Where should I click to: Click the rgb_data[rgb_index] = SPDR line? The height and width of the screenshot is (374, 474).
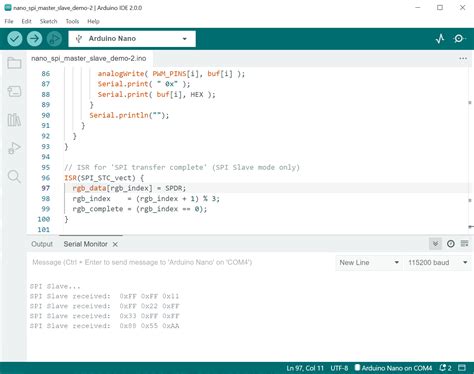(x=129, y=188)
